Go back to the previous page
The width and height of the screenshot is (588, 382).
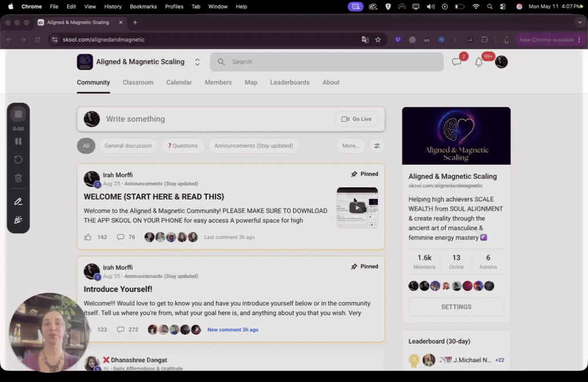(9, 40)
